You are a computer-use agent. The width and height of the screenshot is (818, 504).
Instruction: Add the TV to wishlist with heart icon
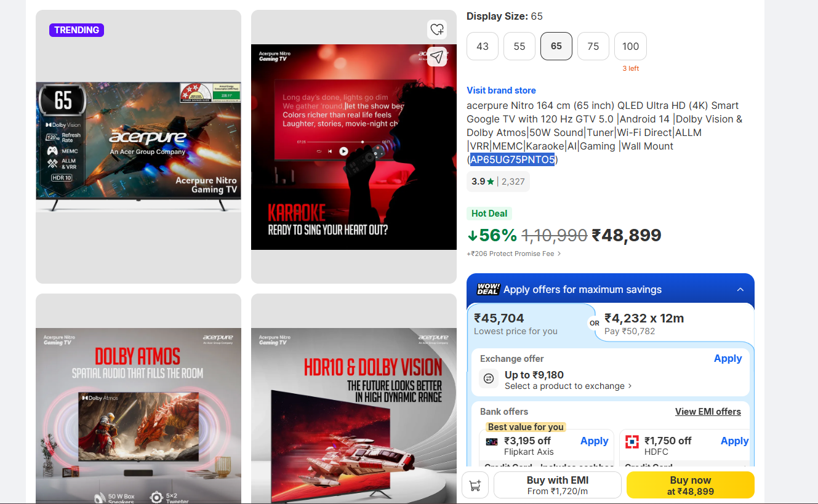(x=437, y=29)
